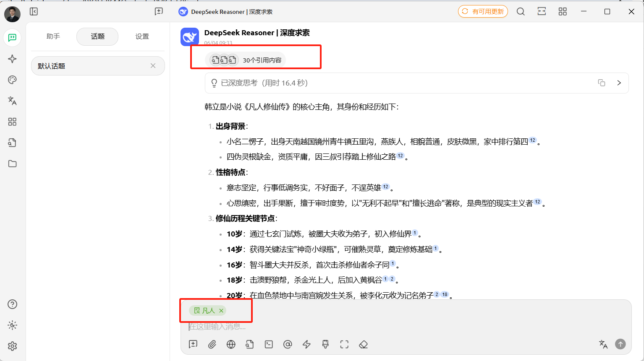The width and height of the screenshot is (644, 361).
Task: Click new topic icon in input toolbar
Action: pos(193,344)
